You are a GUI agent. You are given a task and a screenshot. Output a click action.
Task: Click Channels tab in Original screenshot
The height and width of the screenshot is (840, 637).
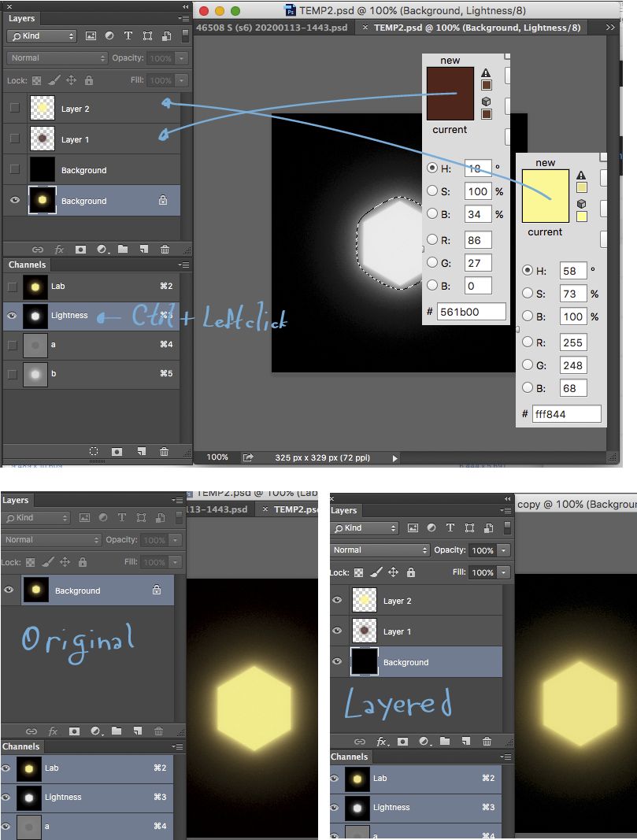21,746
